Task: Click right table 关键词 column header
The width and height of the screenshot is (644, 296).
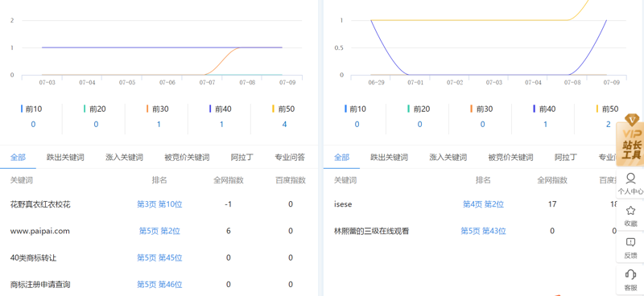Action: point(345,180)
